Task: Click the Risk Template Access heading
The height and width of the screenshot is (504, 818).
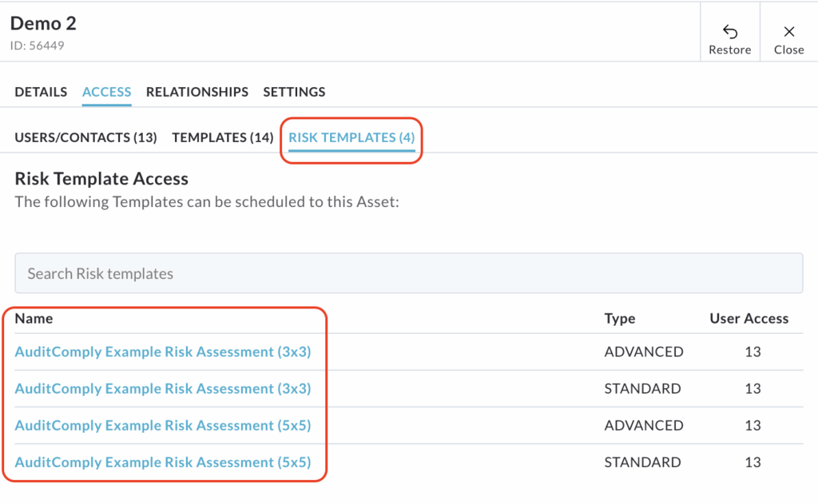Action: pos(101,179)
